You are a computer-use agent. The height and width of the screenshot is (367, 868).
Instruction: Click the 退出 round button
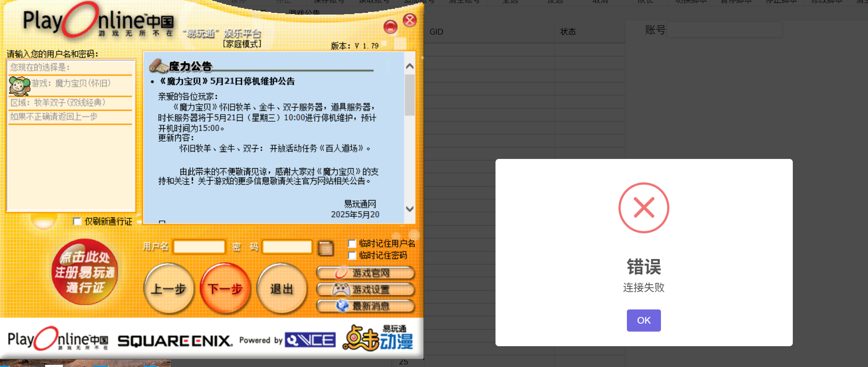[x=282, y=289]
